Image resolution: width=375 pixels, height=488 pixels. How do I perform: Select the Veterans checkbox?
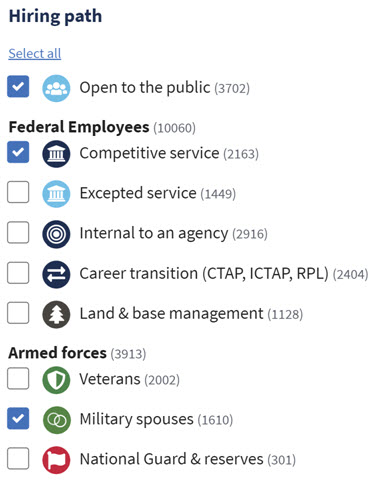18,378
